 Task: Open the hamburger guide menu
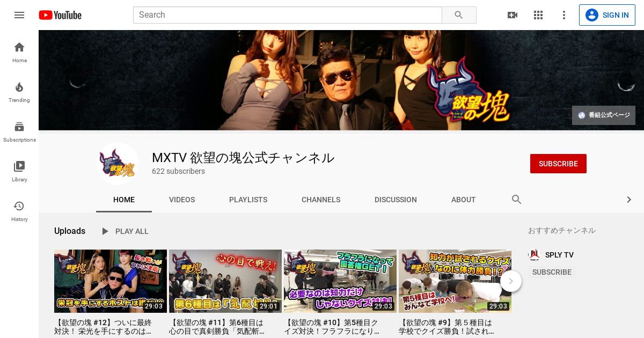pyautogui.click(x=19, y=15)
